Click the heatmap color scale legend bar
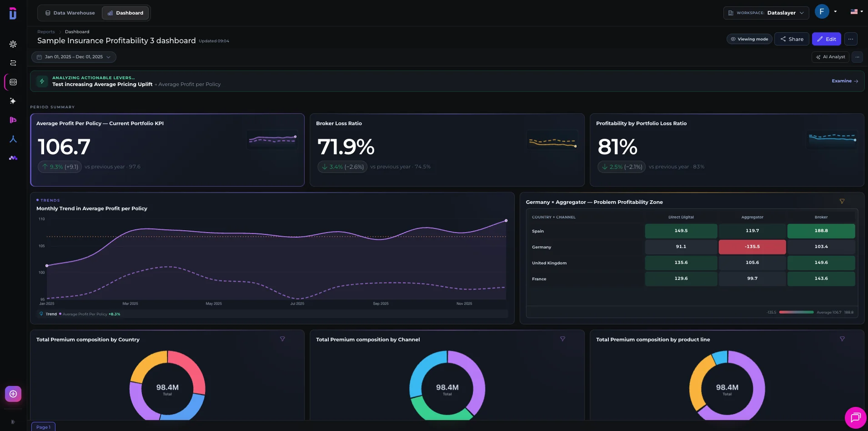This screenshot has height=431, width=868. 797,312
